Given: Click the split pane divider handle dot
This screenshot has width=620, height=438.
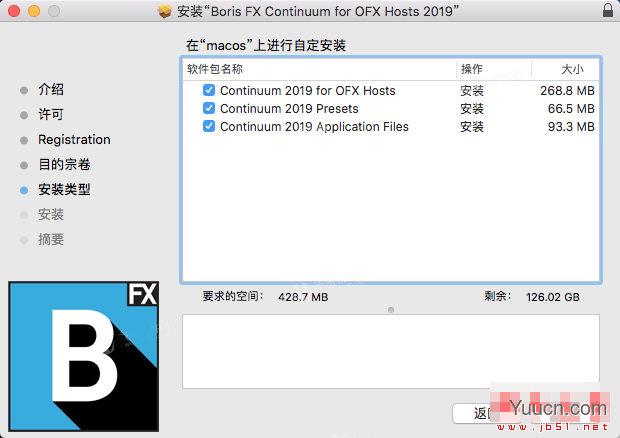Looking at the screenshot, I should 391,310.
